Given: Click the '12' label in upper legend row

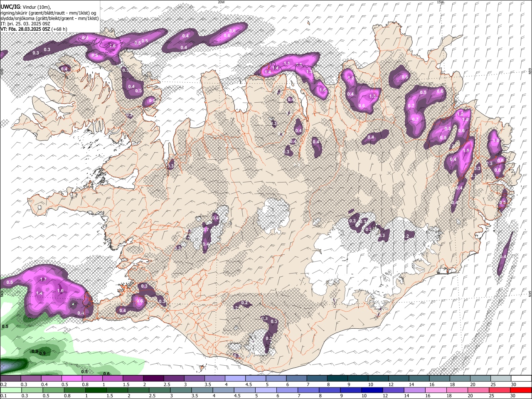Looking at the screenshot, I should click(x=391, y=384).
